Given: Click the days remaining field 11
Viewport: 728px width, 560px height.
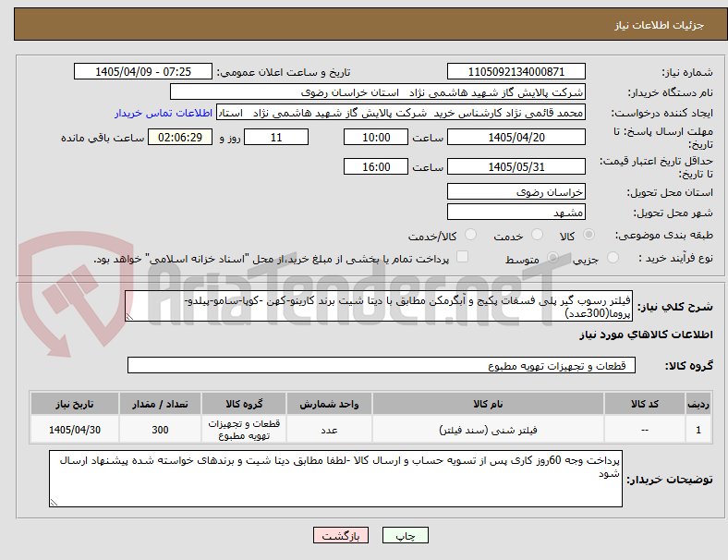Looking at the screenshot, I should pos(276,137).
